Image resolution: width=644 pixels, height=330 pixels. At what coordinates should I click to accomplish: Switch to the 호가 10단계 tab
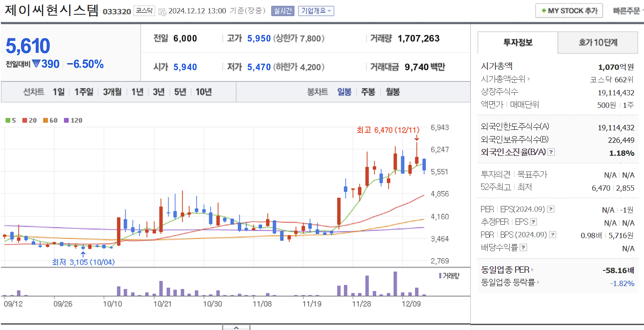pos(597,42)
